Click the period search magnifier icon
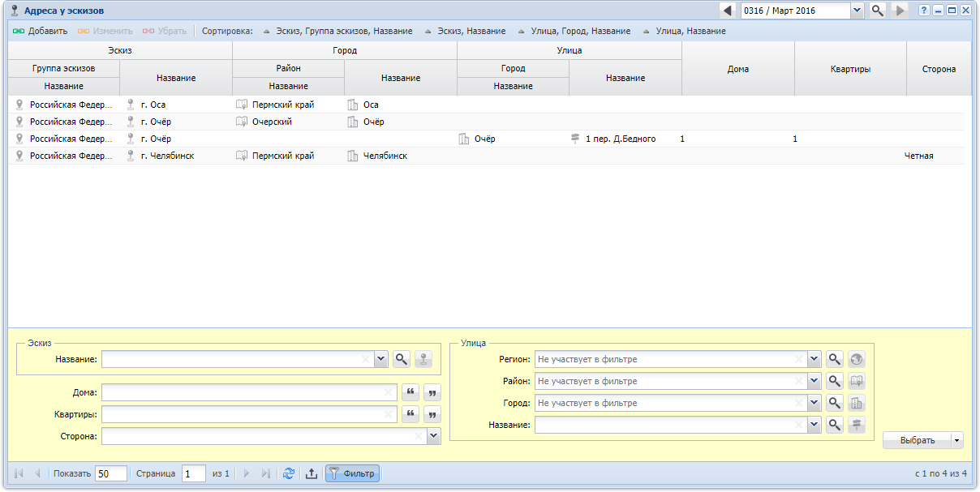Screen dimensions: 980x492 pyautogui.click(x=878, y=11)
